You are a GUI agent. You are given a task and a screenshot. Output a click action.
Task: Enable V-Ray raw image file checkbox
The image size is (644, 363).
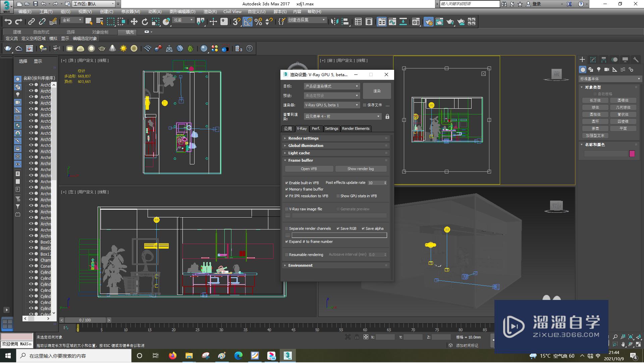tap(287, 209)
